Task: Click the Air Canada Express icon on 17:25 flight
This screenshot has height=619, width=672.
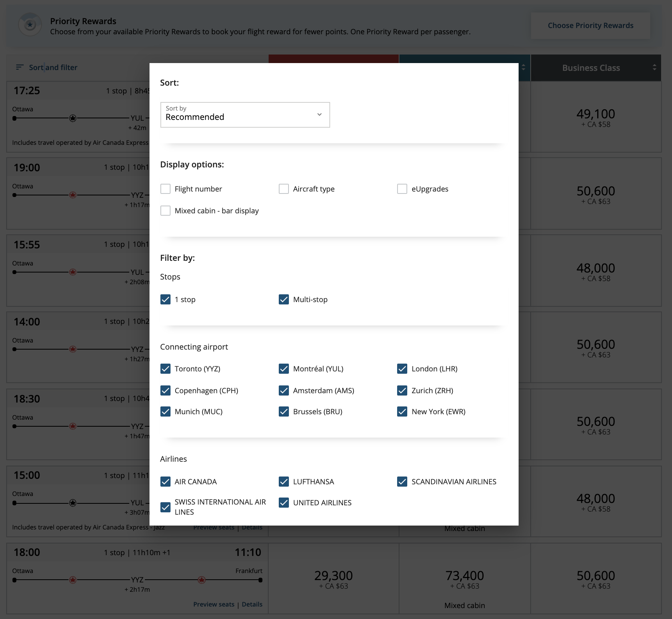Action: point(73,118)
